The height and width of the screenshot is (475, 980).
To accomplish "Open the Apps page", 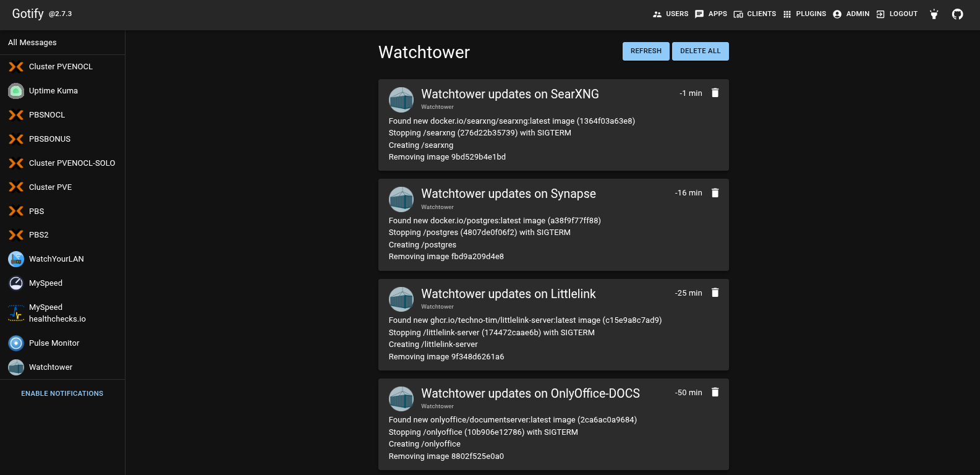I will [710, 14].
